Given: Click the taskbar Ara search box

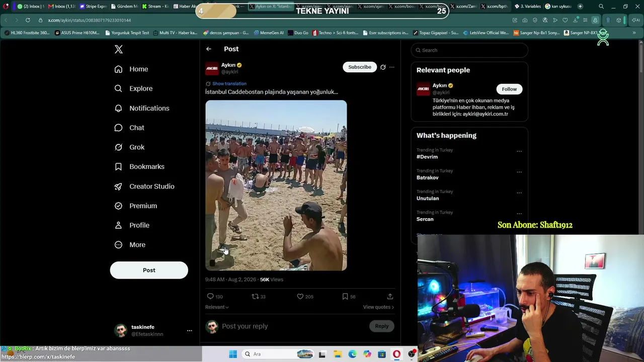Looking at the screenshot, I should pos(279,354).
